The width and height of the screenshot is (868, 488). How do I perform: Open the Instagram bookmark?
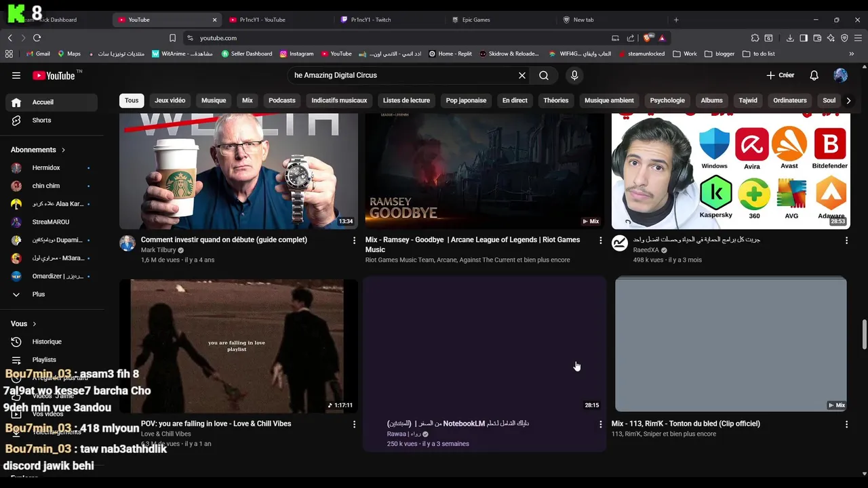(297, 54)
